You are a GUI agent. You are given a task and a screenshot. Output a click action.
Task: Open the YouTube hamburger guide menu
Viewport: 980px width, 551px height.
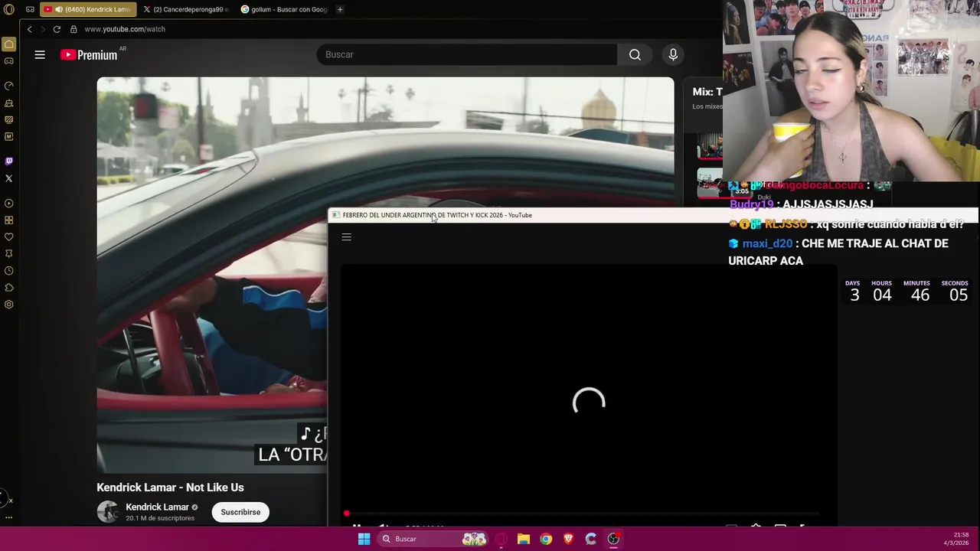click(x=40, y=54)
